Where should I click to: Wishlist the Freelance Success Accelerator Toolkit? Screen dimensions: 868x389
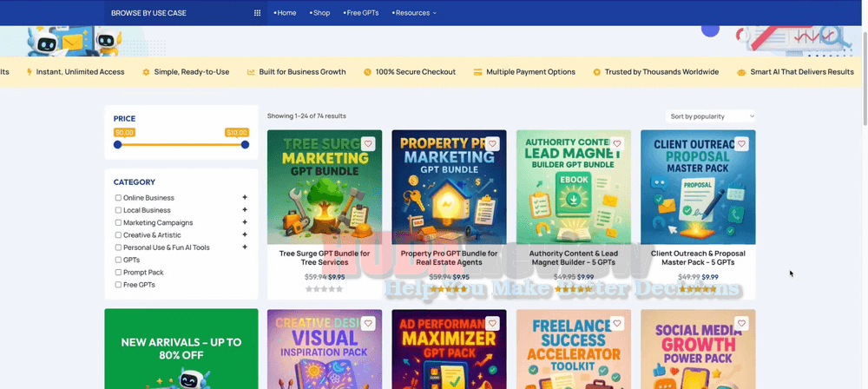(617, 324)
